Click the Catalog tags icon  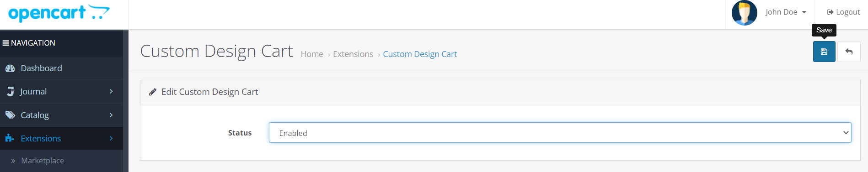click(10, 115)
